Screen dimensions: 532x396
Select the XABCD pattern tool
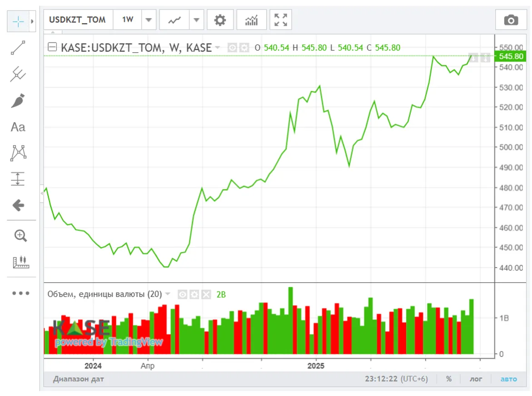coord(18,153)
